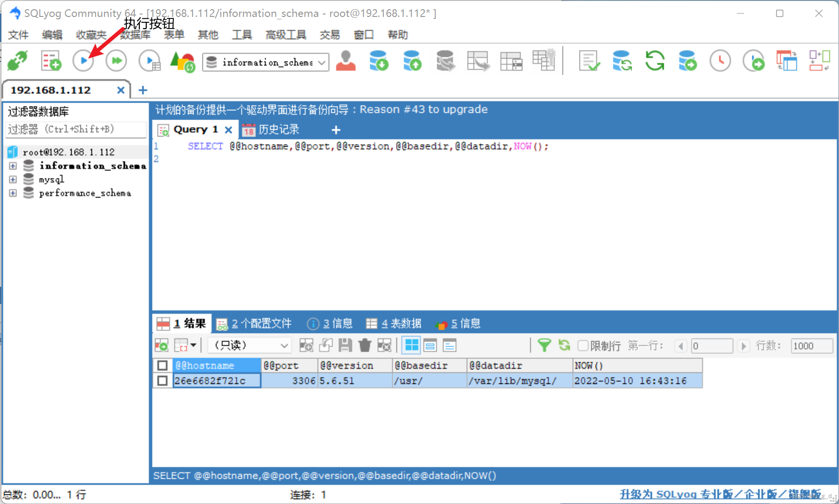
Task: Click the upgrade to SQLyog professional link
Action: point(720,494)
